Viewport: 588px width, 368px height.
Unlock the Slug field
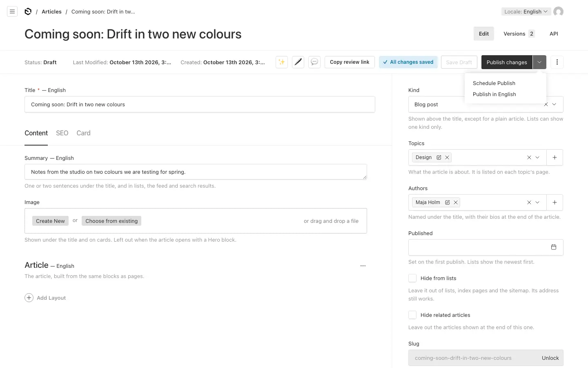pyautogui.click(x=550, y=358)
